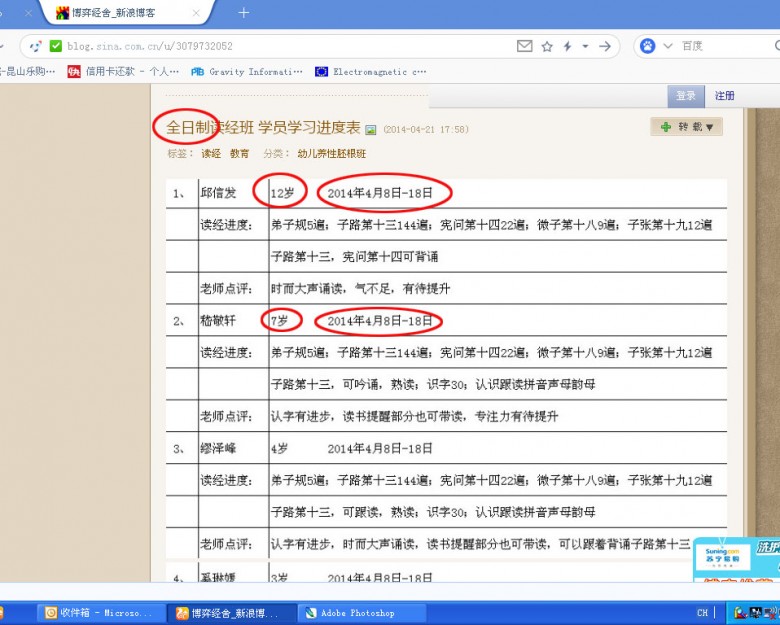Close the 博弈经舍_新浪博客 tab
Image resolution: width=780 pixels, height=625 pixels.
click(196, 13)
